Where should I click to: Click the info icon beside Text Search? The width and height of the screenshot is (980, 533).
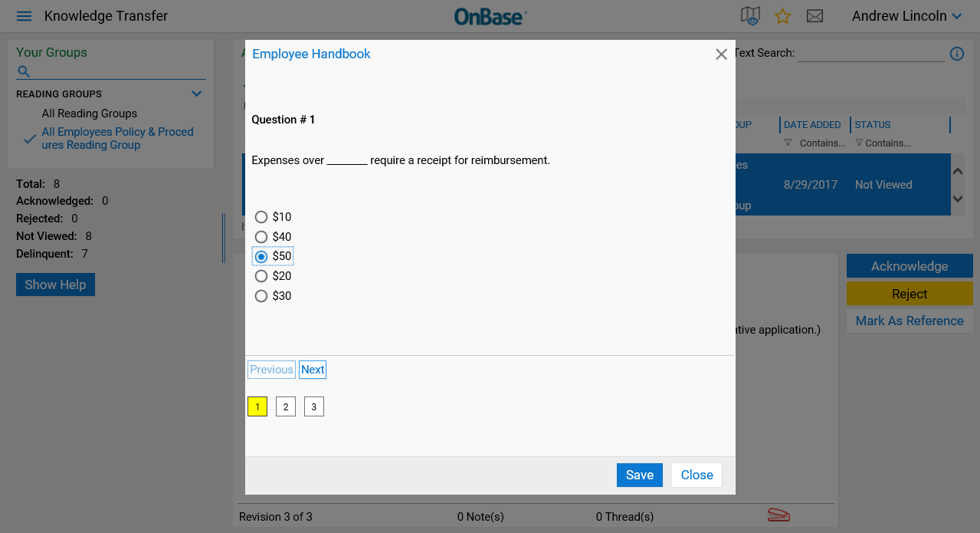click(x=957, y=54)
